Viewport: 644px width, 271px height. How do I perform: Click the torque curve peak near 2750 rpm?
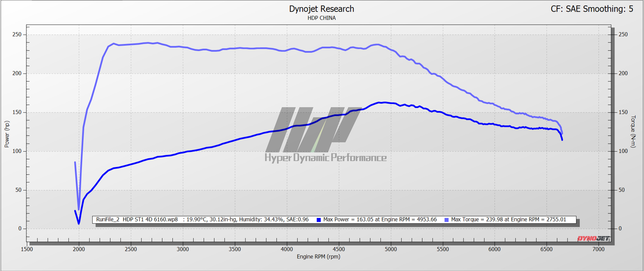(158, 43)
